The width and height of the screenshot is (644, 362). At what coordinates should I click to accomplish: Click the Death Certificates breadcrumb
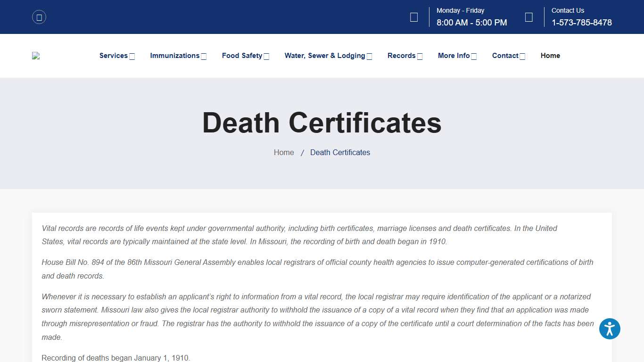click(x=340, y=152)
